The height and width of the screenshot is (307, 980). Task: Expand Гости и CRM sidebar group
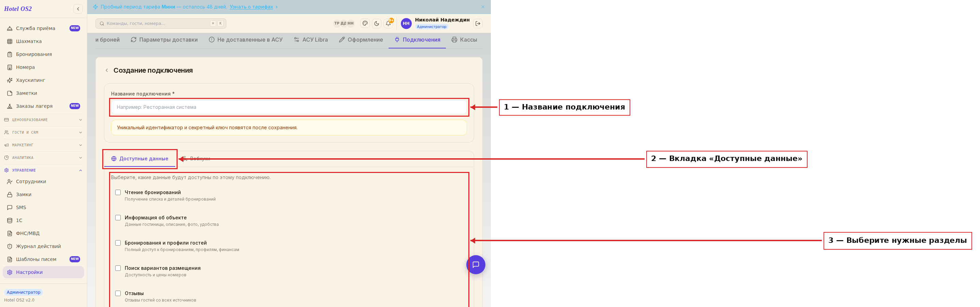43,132
